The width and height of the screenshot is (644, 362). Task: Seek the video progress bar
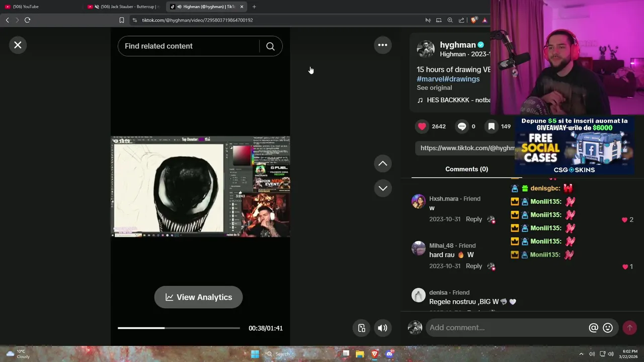point(179,328)
